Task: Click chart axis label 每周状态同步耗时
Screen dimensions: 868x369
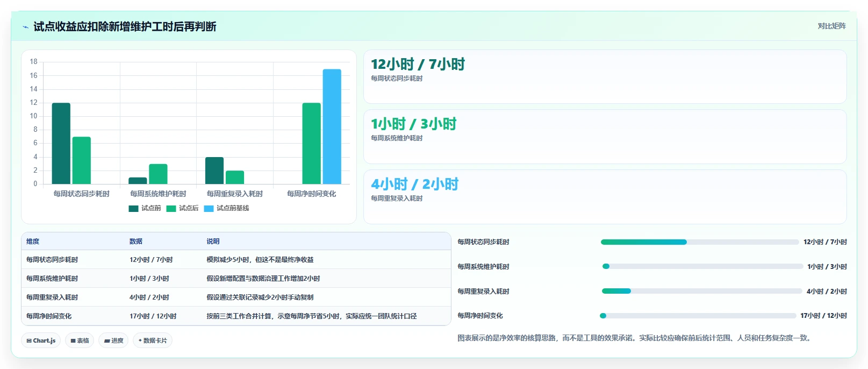Action: (82, 194)
